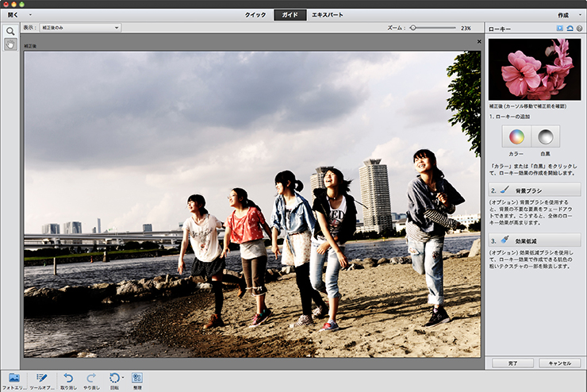This screenshot has height=392, width=587.
Task: Expand the 表示 view dropdown
Action: point(79,28)
